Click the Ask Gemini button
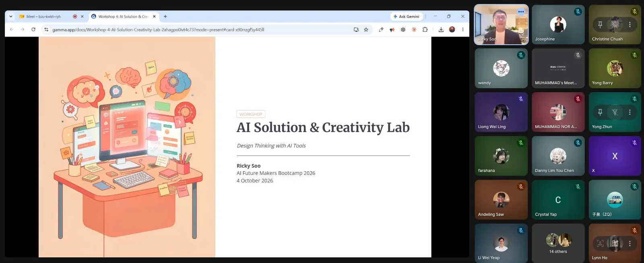This screenshot has height=263, width=644. [x=407, y=17]
